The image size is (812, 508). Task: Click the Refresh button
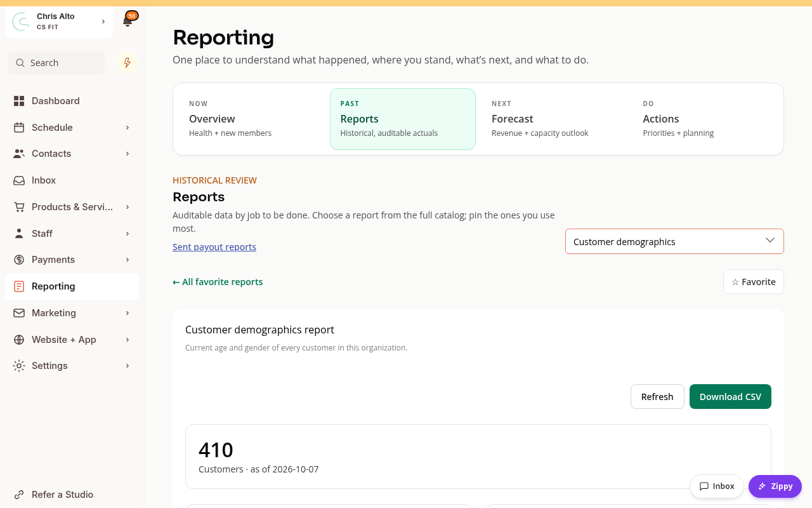[657, 396]
